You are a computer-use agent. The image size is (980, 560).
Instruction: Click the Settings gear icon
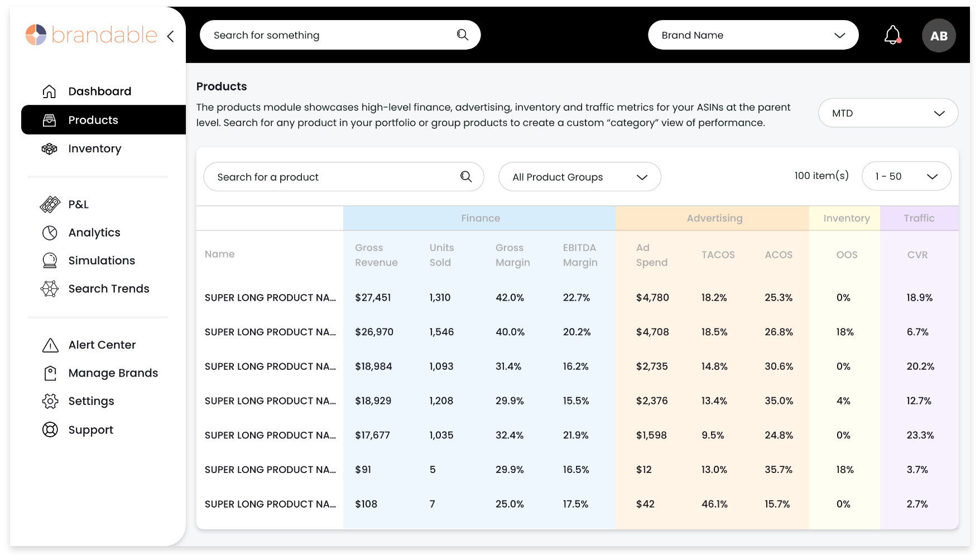50,401
